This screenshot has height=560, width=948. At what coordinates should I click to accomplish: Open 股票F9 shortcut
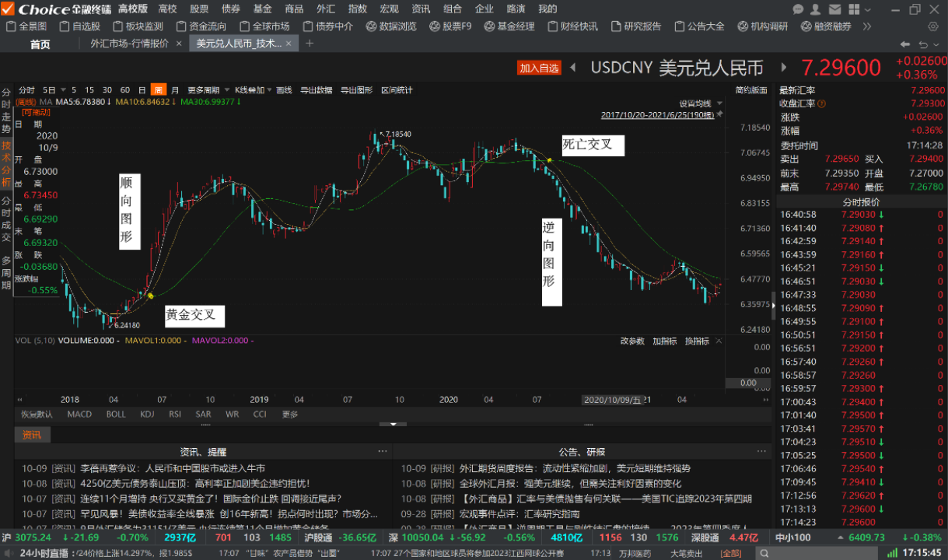click(x=450, y=26)
